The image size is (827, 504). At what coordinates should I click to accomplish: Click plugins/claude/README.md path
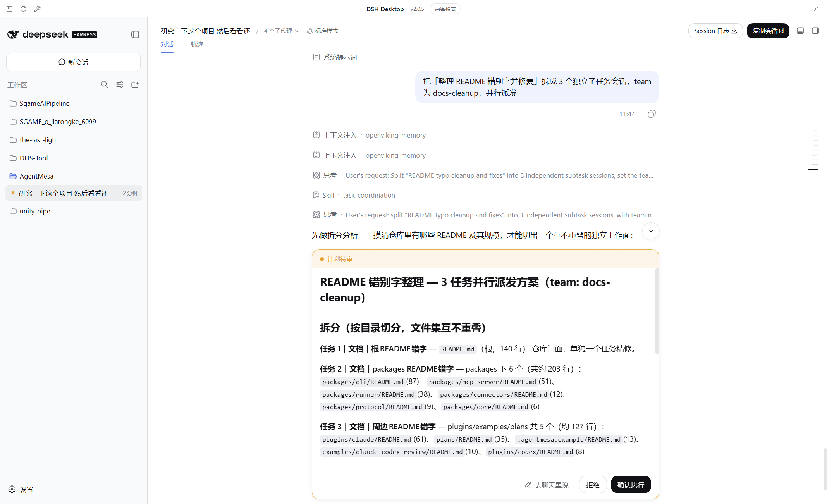coord(366,439)
